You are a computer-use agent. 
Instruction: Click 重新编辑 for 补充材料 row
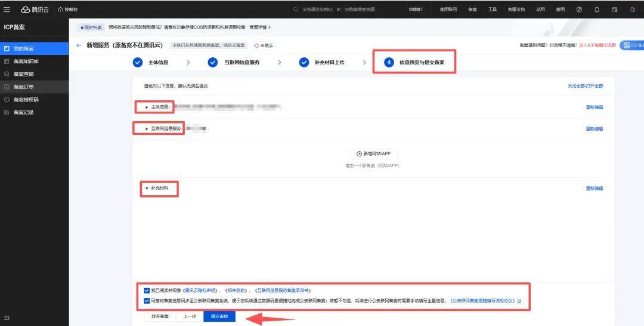595,189
